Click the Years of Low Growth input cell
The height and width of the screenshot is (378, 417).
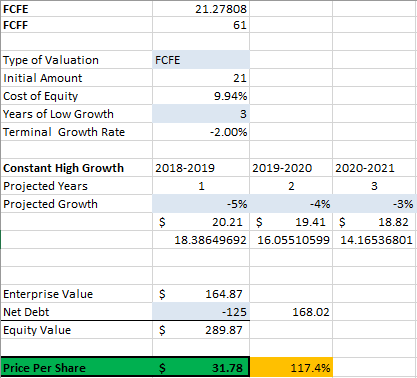pyautogui.click(x=201, y=114)
